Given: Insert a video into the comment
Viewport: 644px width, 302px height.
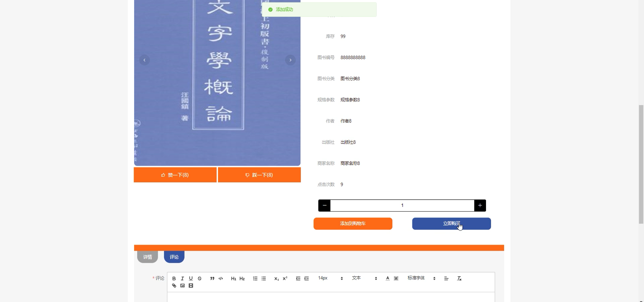Looking at the screenshot, I should [191, 286].
